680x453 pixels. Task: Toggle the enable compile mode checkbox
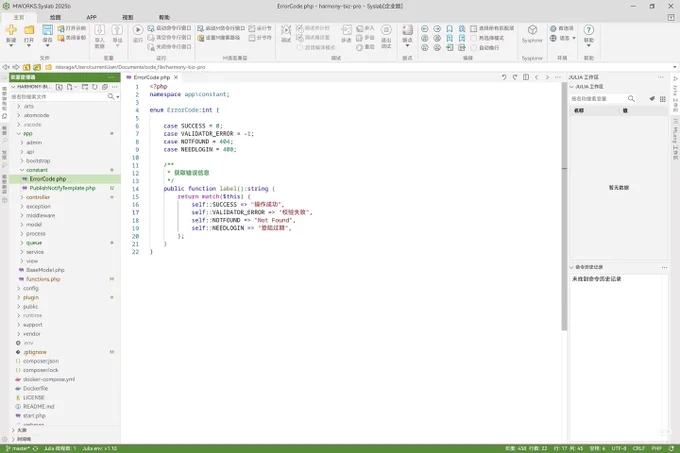click(300, 47)
